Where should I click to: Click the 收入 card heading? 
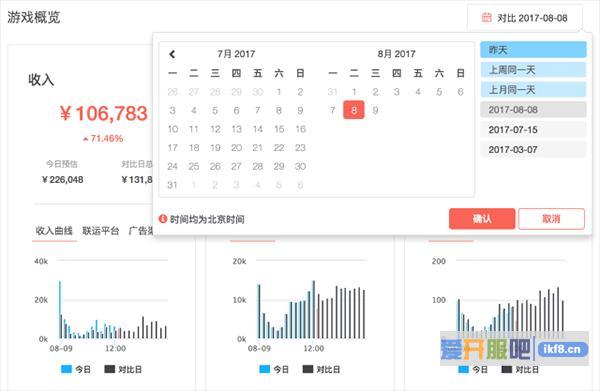click(x=41, y=80)
